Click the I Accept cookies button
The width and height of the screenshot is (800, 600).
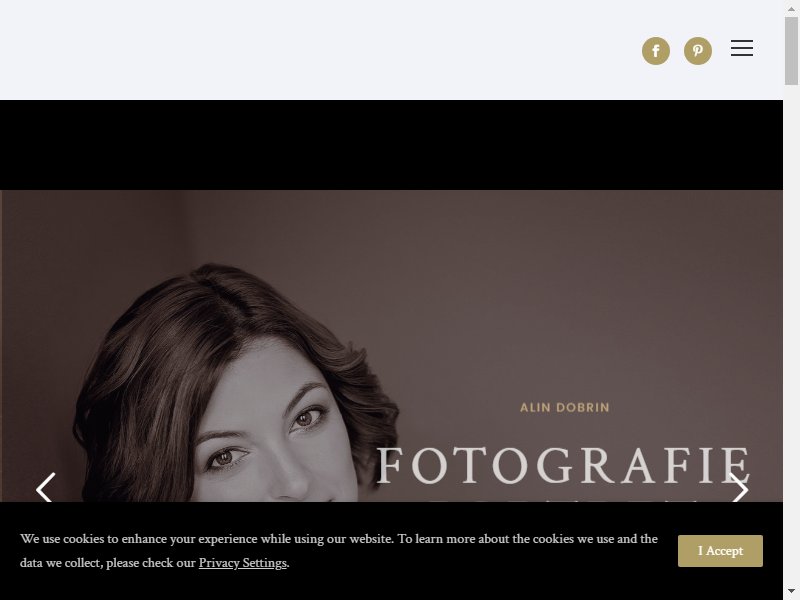(x=720, y=551)
